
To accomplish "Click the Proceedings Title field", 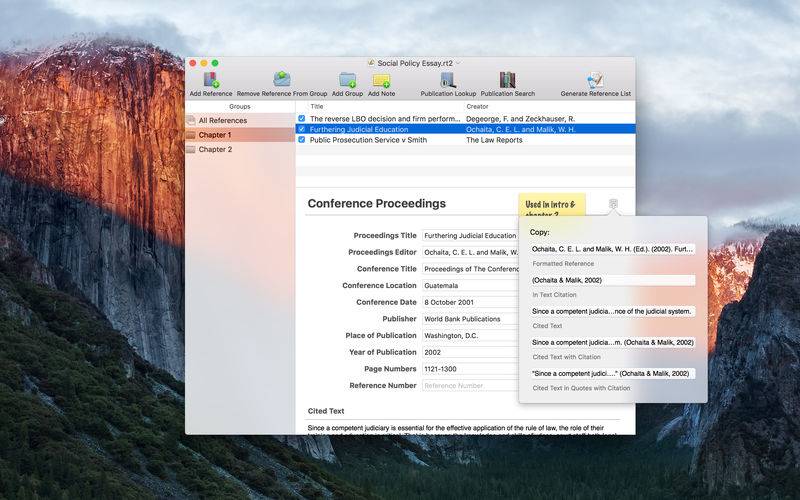I will pos(470,236).
